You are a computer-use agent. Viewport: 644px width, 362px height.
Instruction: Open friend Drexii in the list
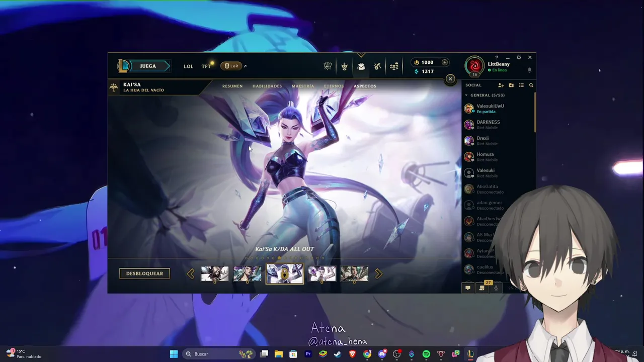(498, 141)
